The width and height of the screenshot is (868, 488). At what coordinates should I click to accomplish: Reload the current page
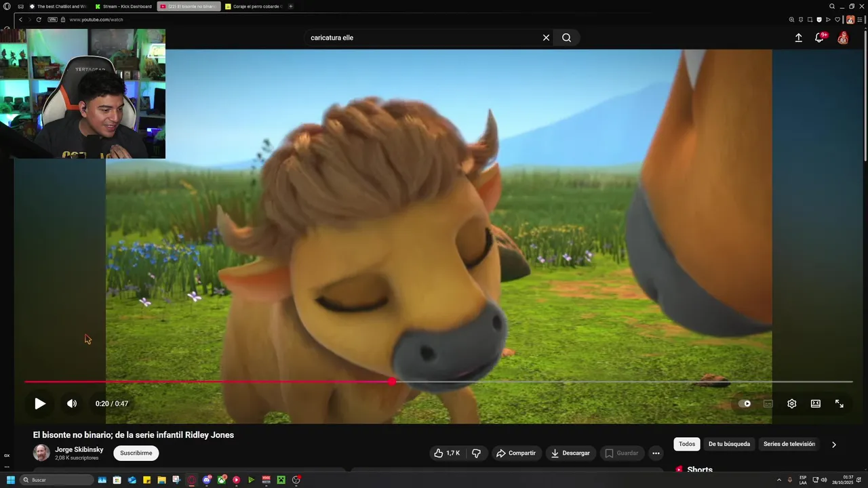pos(39,20)
